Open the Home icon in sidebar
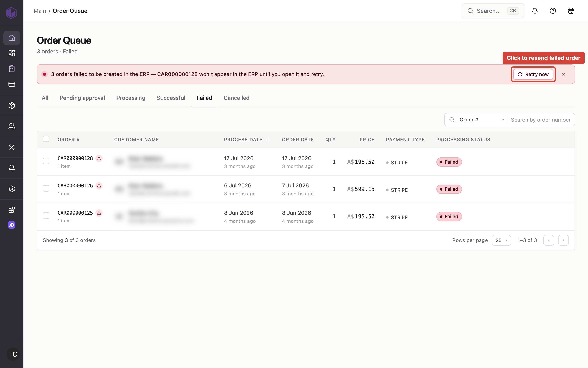 click(x=12, y=38)
